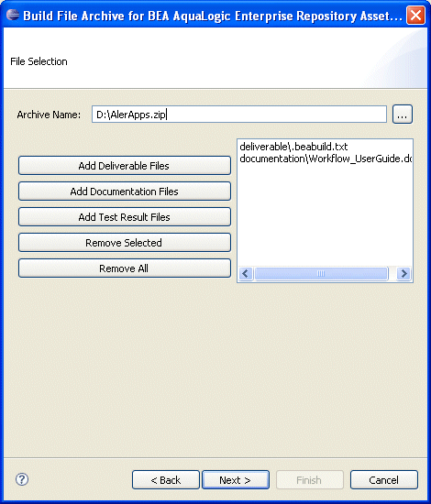Click the Archive Name text field
This screenshot has width=431, height=504.
pyautogui.click(x=239, y=115)
